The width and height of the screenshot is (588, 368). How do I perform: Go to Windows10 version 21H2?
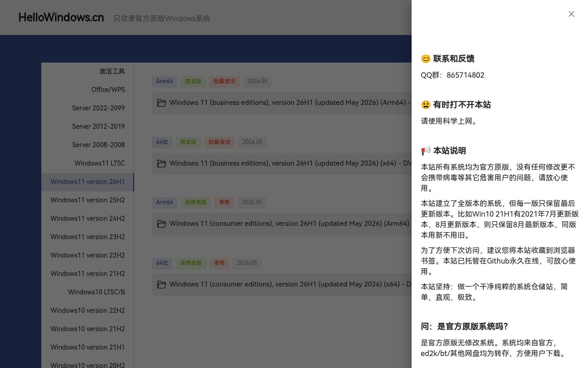click(88, 329)
